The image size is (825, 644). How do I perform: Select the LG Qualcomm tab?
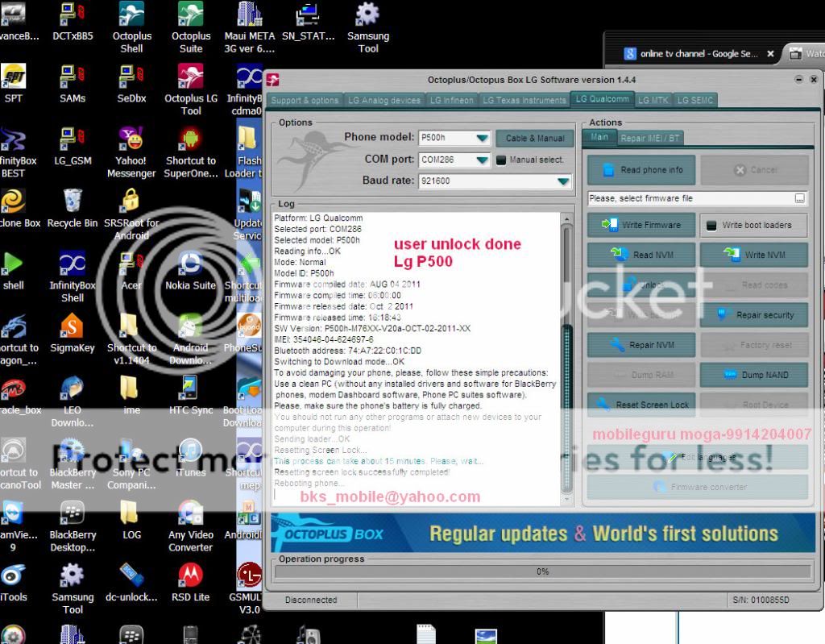click(602, 99)
